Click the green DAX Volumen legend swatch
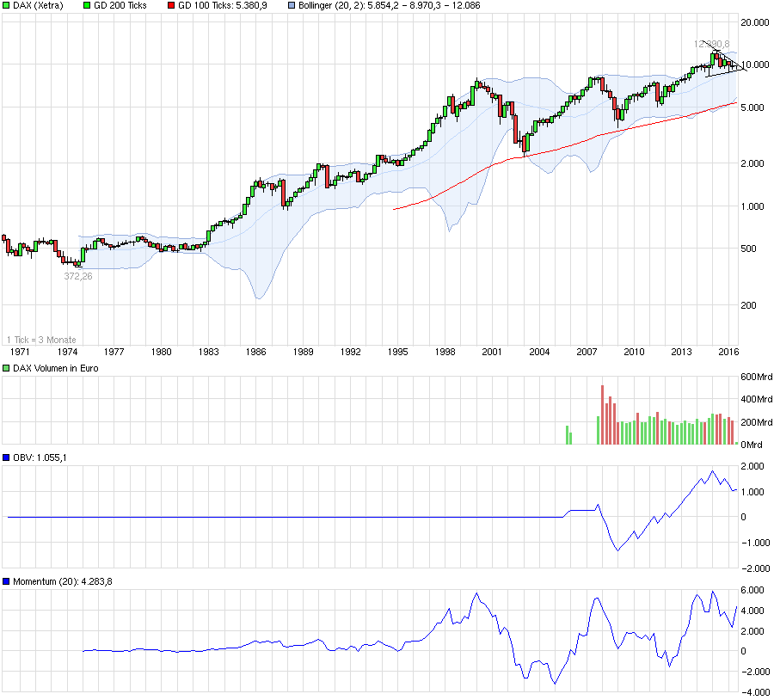 pos(6,368)
